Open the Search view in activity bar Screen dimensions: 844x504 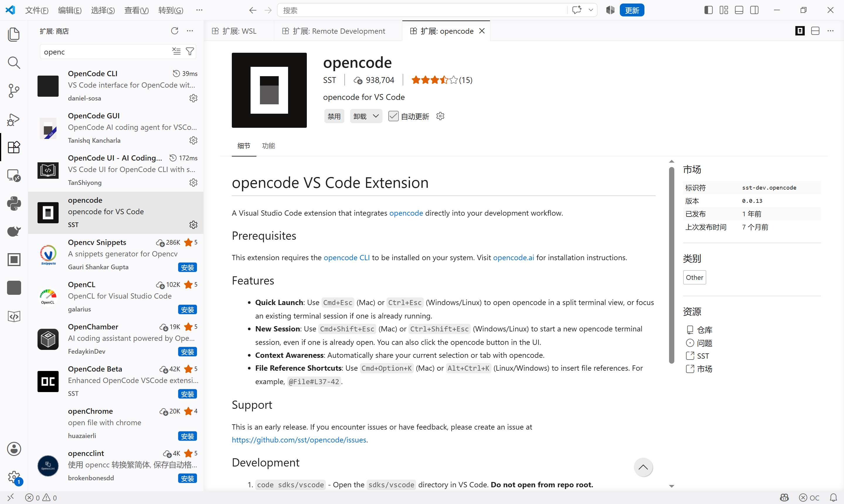pos(13,63)
